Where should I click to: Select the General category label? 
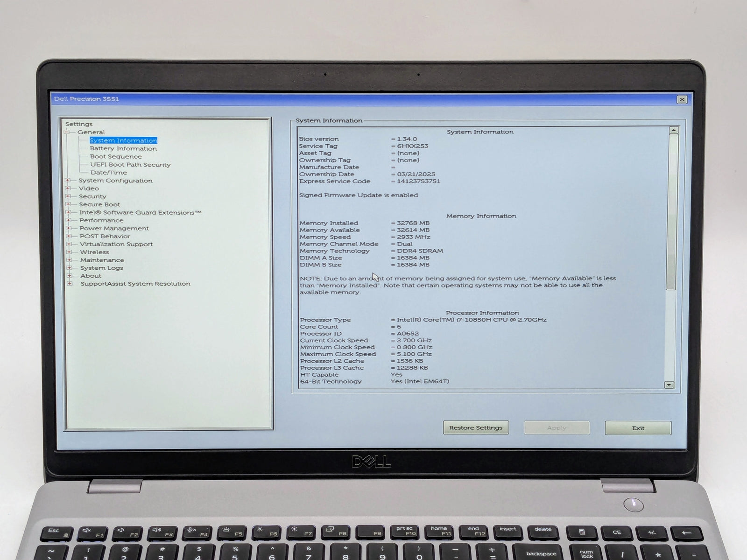tap(91, 132)
